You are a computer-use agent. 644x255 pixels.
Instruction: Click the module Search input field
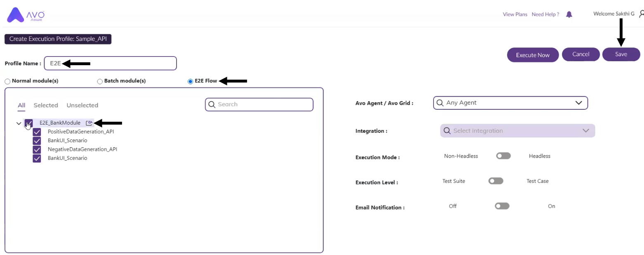pos(259,104)
